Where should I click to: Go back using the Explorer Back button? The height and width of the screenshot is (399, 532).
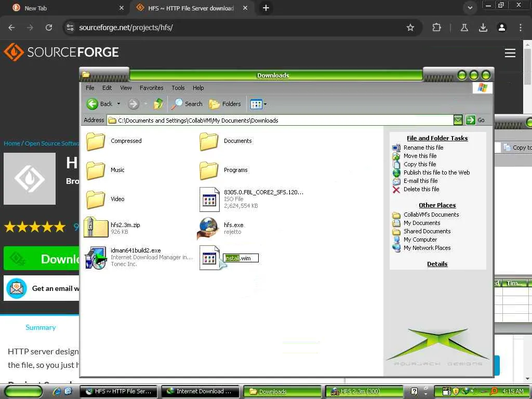pyautogui.click(x=99, y=104)
